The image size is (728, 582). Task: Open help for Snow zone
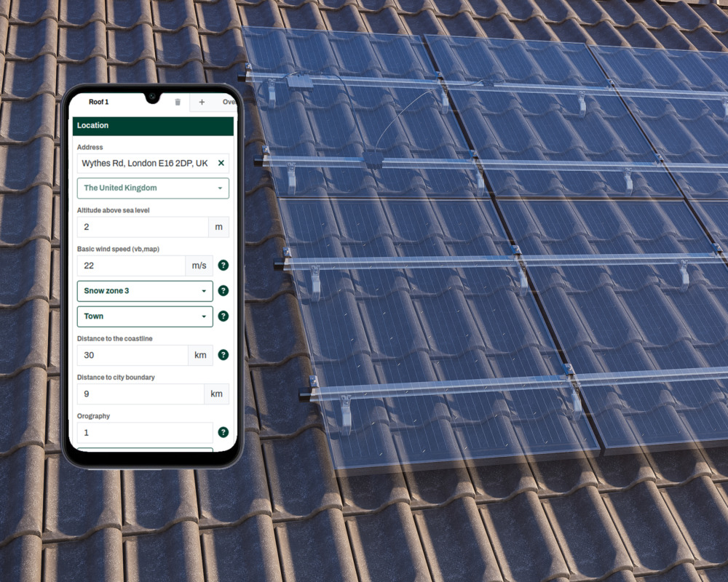(223, 290)
